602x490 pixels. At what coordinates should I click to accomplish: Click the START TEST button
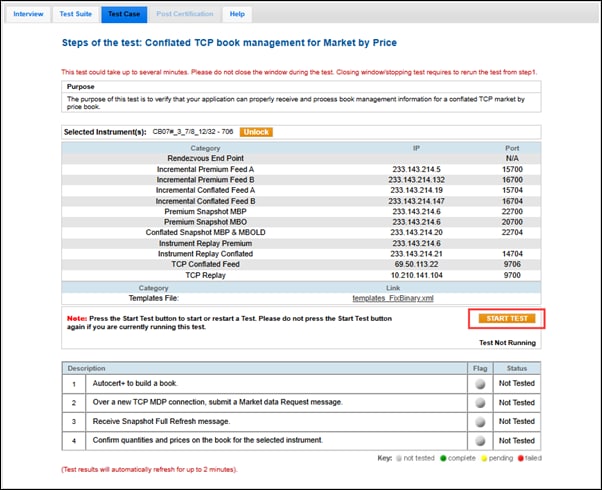(x=505, y=318)
